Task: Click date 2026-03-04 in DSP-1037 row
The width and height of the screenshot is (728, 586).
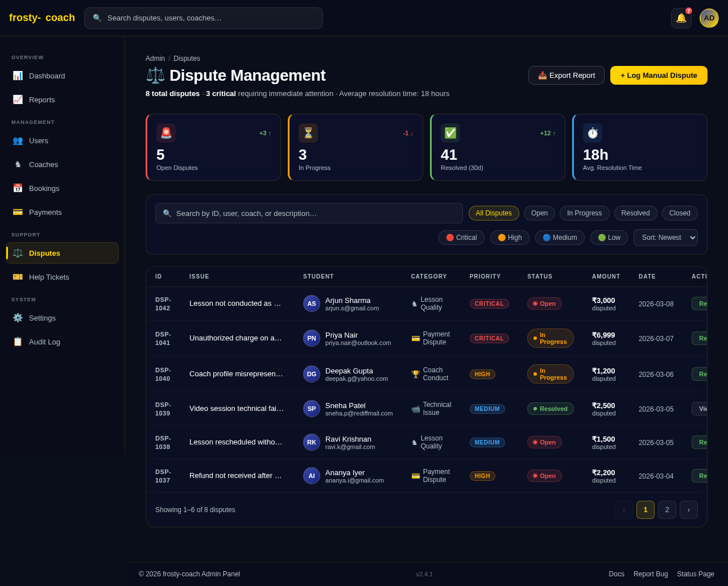Action: pos(656,476)
